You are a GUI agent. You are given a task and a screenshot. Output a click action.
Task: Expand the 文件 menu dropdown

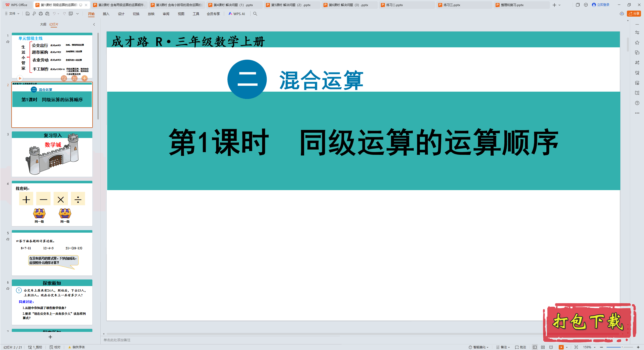[x=12, y=14]
